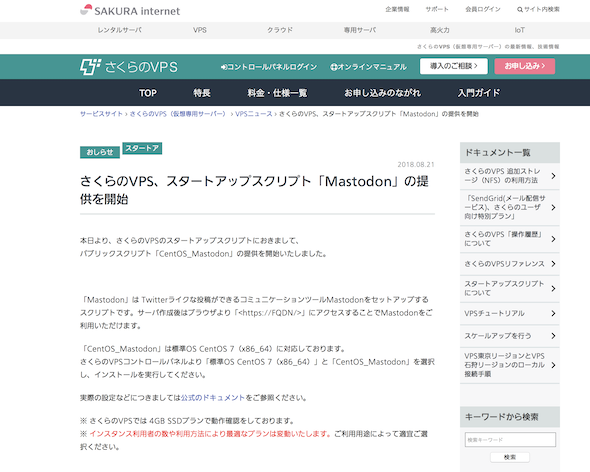The height and width of the screenshot is (472, 590).
Task: Click the おしらせ category tag
Action: pyautogui.click(x=100, y=152)
